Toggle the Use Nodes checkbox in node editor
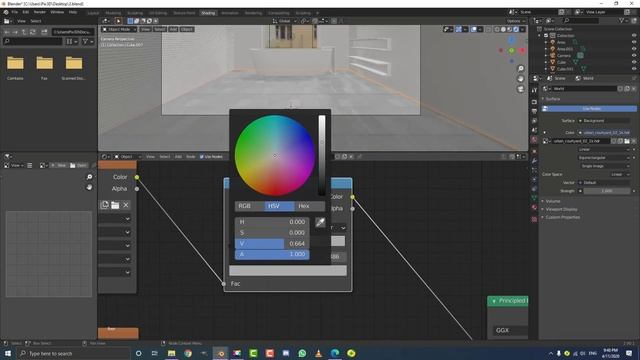The height and width of the screenshot is (360, 640). pos(202,157)
